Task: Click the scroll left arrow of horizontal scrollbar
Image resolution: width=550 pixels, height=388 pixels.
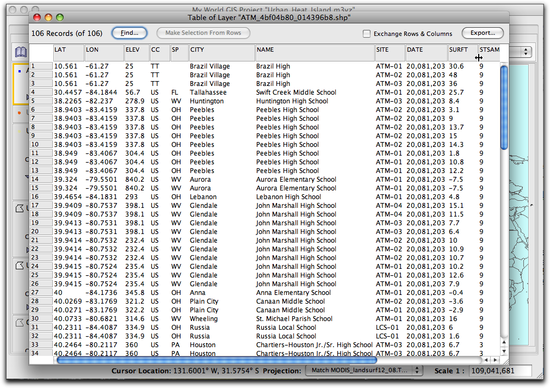Action: [487, 360]
